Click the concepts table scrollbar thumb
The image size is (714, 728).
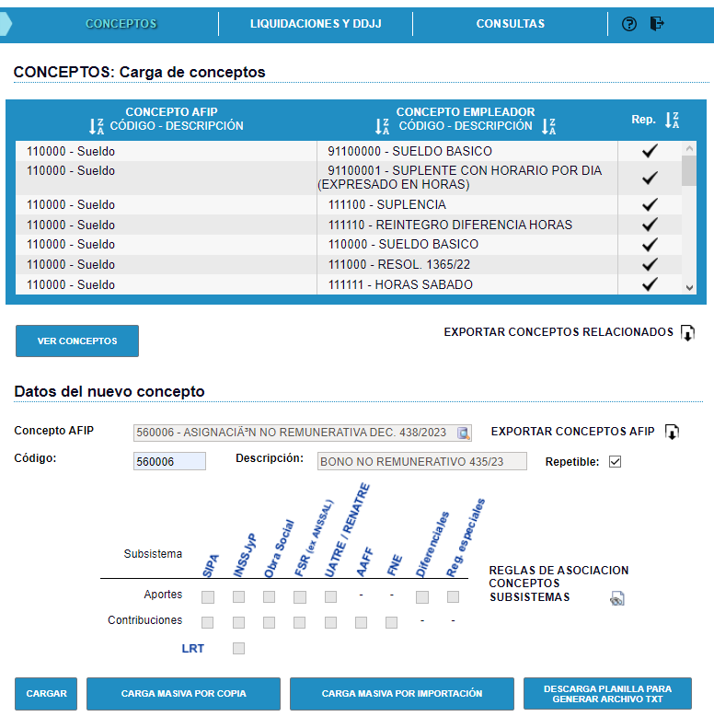pos(689,171)
